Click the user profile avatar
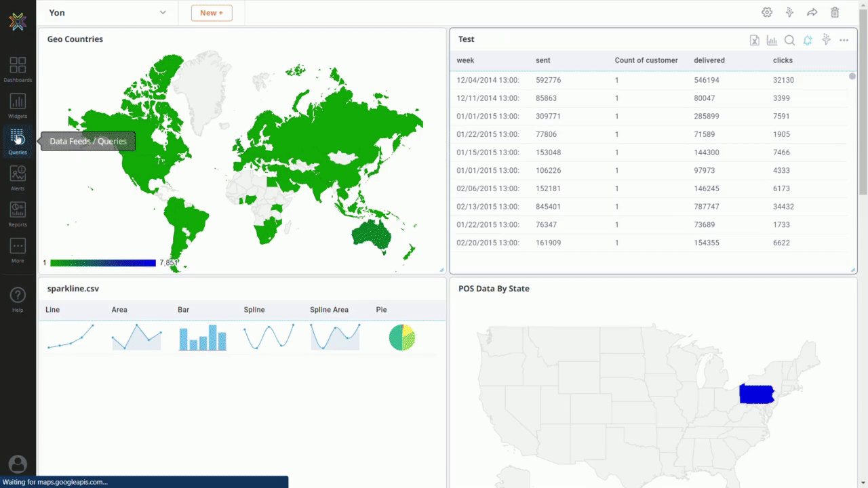 point(18,464)
